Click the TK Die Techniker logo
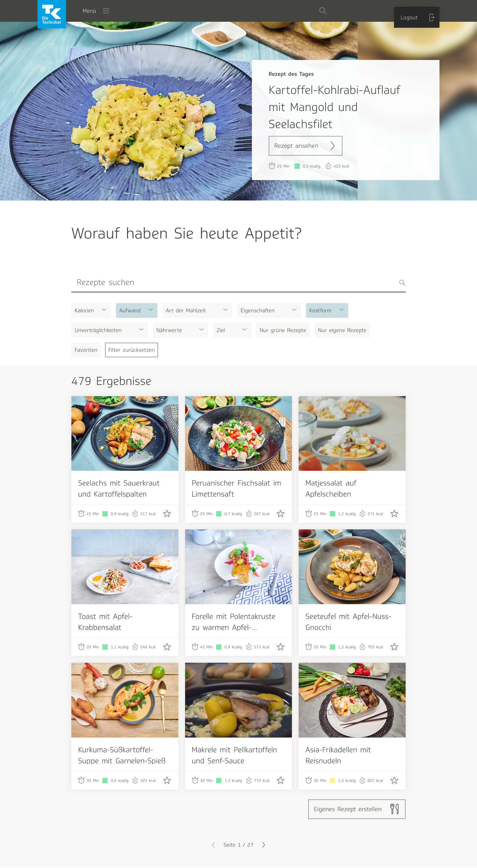The image size is (477, 868). pos(52,14)
